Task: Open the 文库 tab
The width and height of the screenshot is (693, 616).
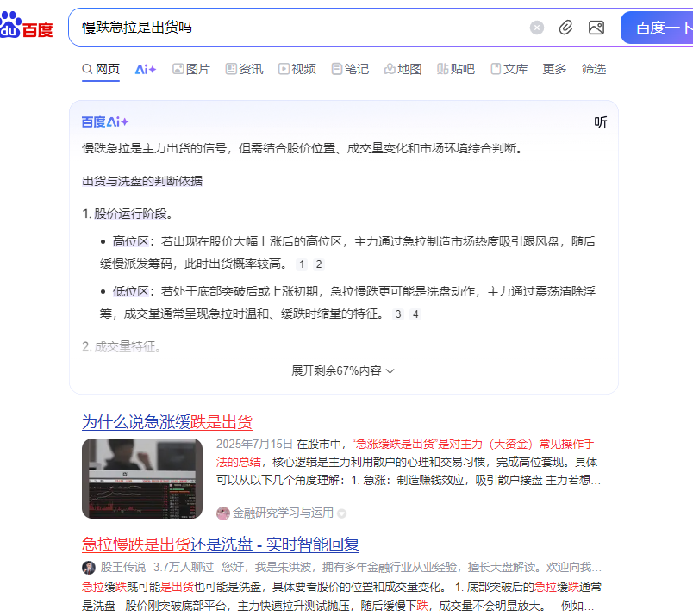Action: (509, 69)
